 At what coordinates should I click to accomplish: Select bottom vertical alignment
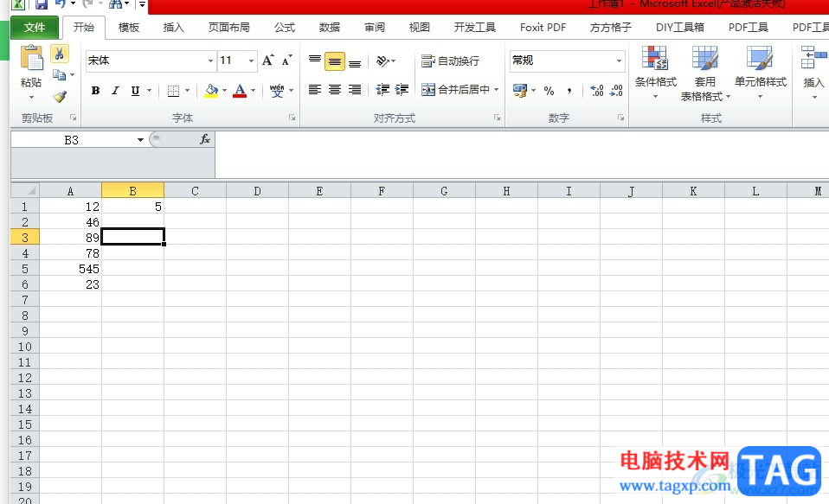(x=355, y=62)
